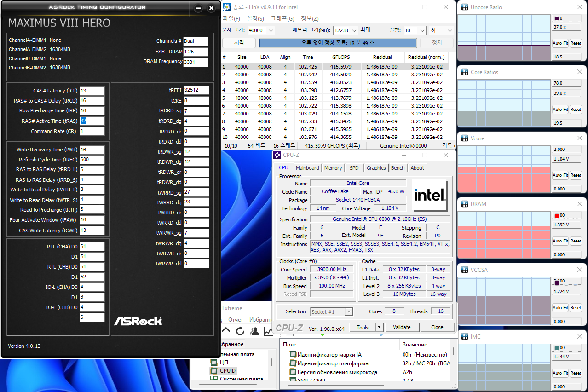Click the 시작 start button in LinX
This screenshot has width=588, height=392.
(239, 43)
